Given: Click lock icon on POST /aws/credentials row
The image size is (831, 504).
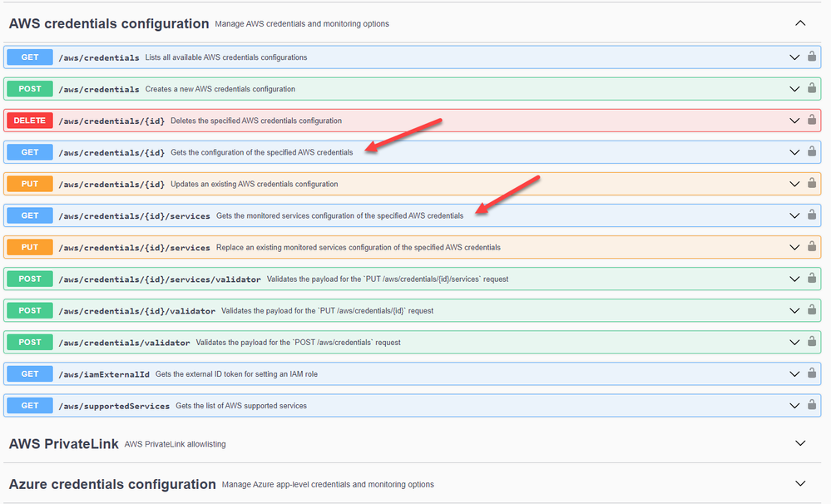Looking at the screenshot, I should [811, 89].
